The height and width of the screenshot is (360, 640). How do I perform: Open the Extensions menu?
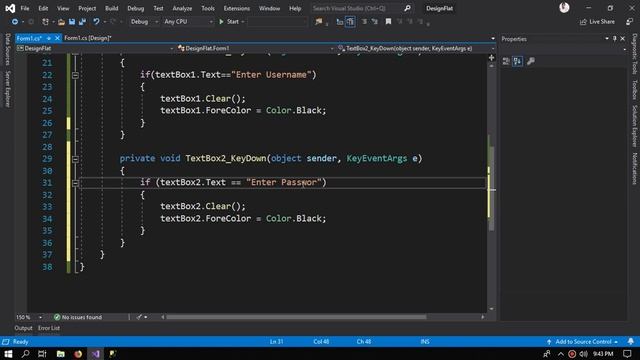tap(237, 8)
